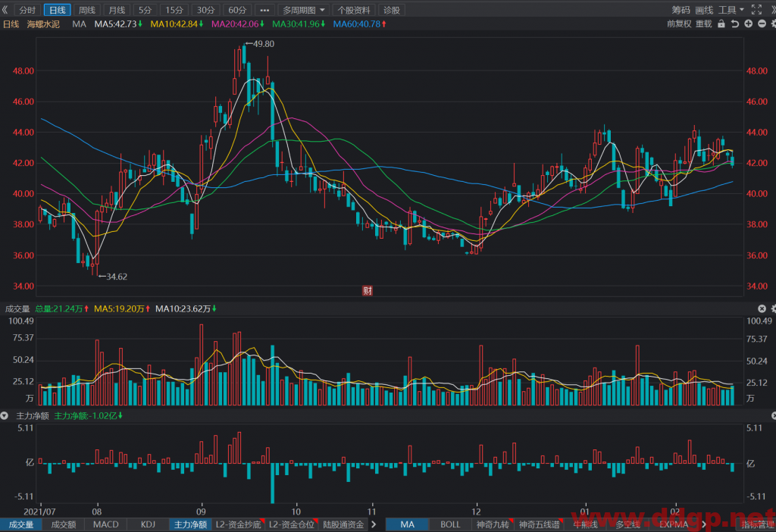Switch to the 周线 weekly tab
The height and width of the screenshot is (532, 776).
[87, 10]
